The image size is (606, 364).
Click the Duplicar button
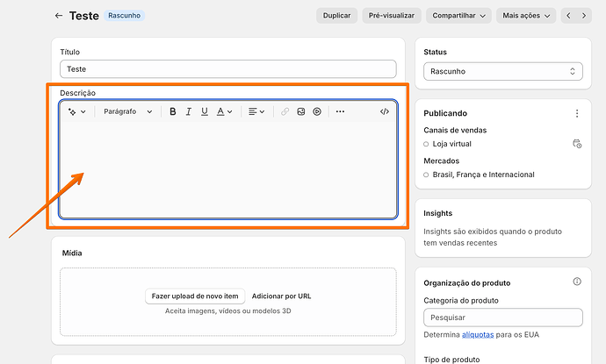tap(336, 16)
